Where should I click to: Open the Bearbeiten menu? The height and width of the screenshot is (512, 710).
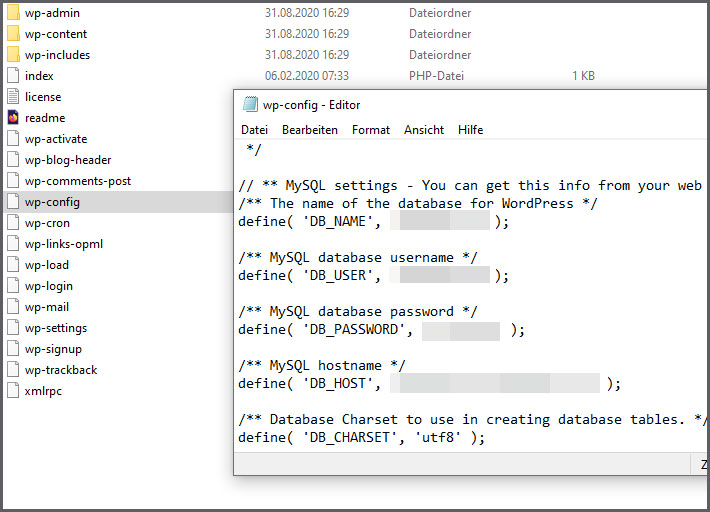[310, 130]
